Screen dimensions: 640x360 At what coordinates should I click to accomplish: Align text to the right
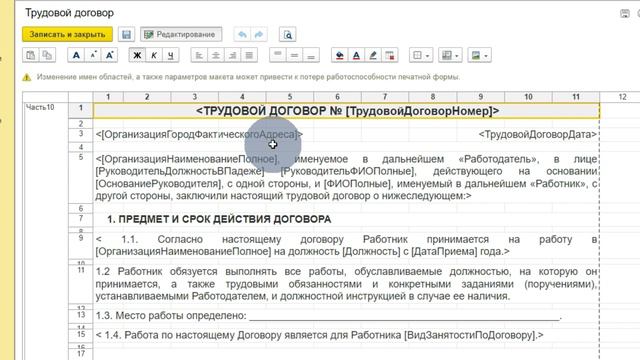click(x=233, y=55)
